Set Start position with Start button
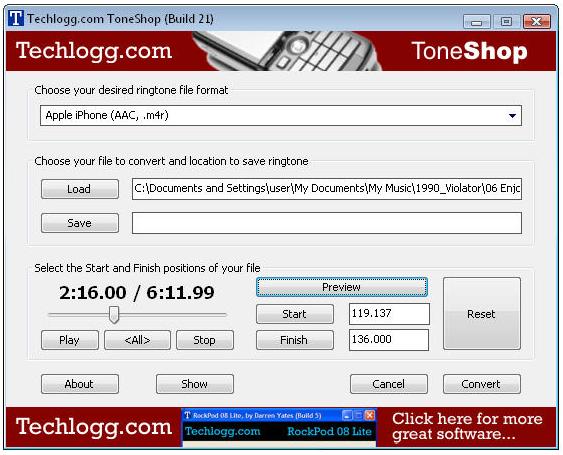 [295, 314]
